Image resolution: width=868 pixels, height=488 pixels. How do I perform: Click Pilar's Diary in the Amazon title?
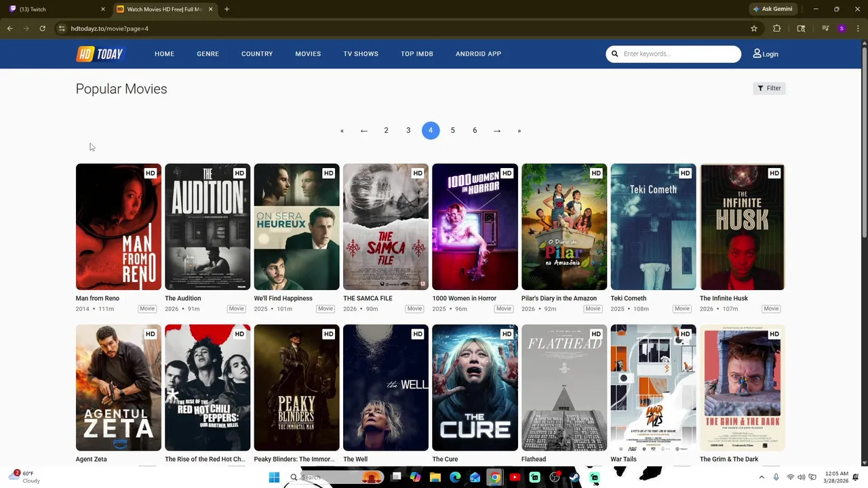(559, 298)
